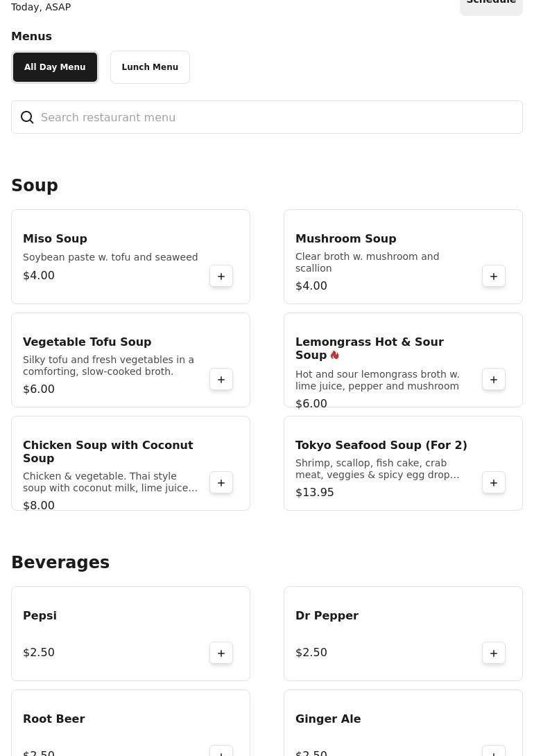Add Pepsi to the order
This screenshot has width=534, height=756.
tap(221, 653)
